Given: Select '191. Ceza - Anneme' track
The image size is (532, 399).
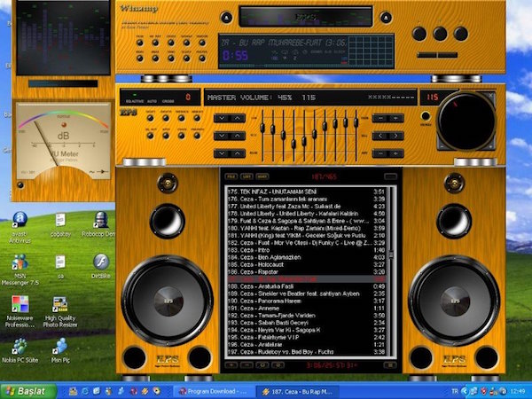Looking at the screenshot, I should tap(306, 309).
